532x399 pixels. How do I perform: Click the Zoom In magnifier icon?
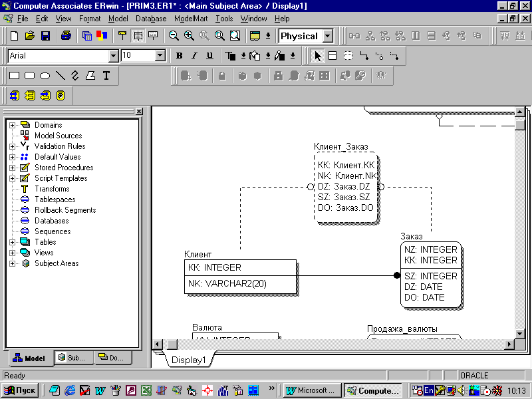point(189,36)
